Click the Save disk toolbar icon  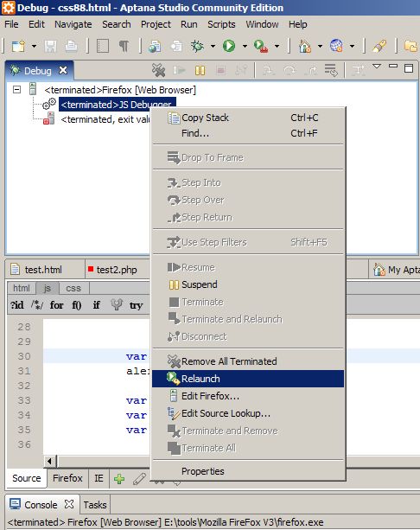point(50,47)
